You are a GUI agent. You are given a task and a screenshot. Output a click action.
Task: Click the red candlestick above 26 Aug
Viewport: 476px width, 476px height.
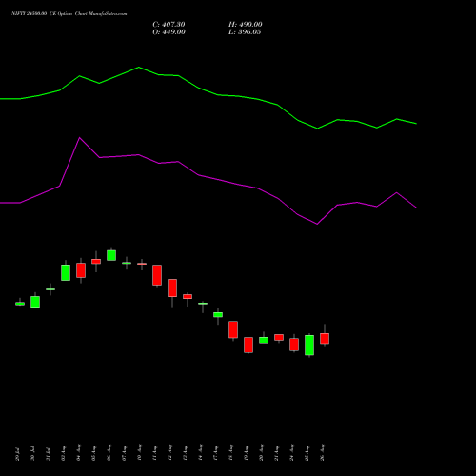(325, 338)
